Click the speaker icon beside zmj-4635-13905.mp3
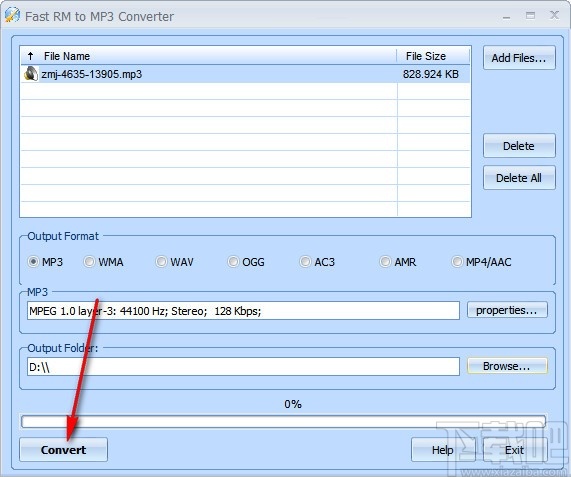Viewport: 571px width, 477px height. [x=31, y=74]
